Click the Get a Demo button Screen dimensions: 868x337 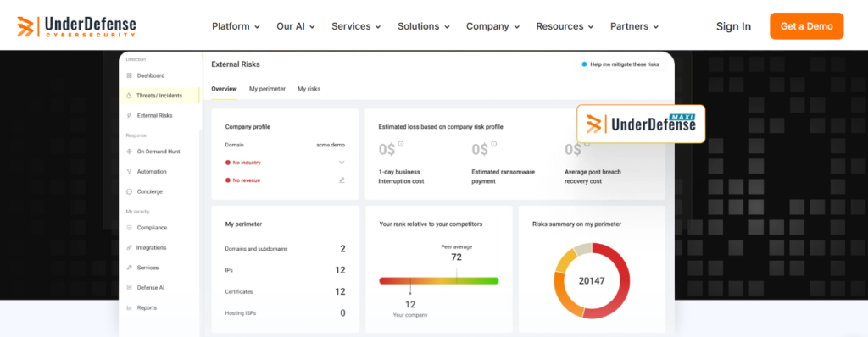(x=807, y=26)
